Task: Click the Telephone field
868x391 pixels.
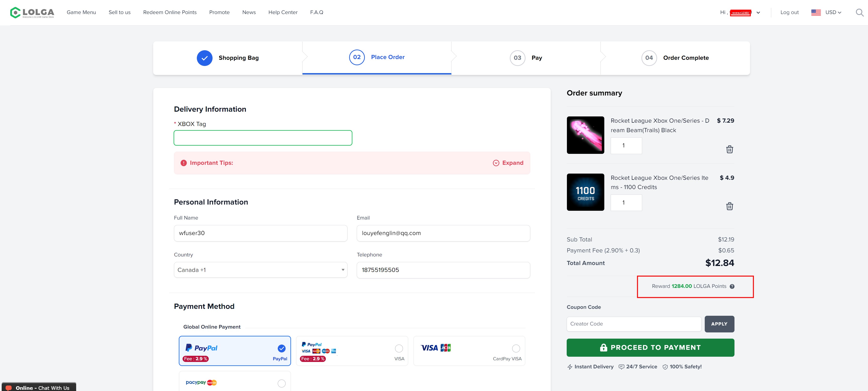Action: point(443,270)
